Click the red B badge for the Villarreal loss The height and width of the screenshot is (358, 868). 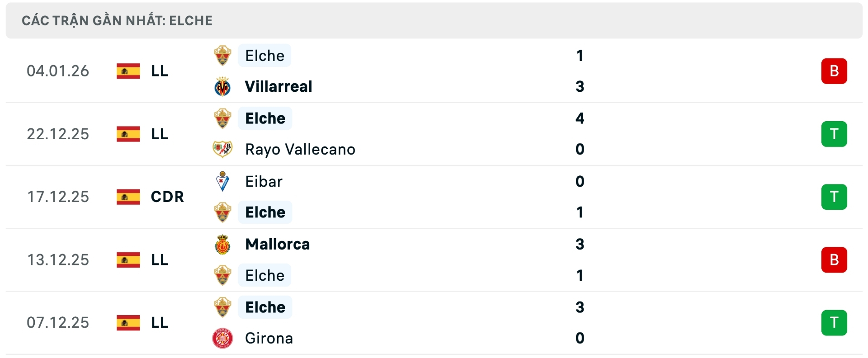[835, 71]
